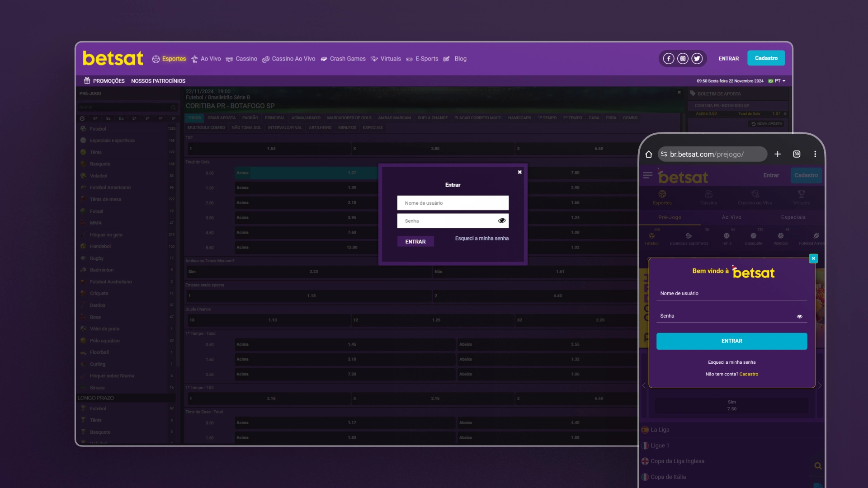Click the Esportes sports icon in sidebar

(x=661, y=197)
